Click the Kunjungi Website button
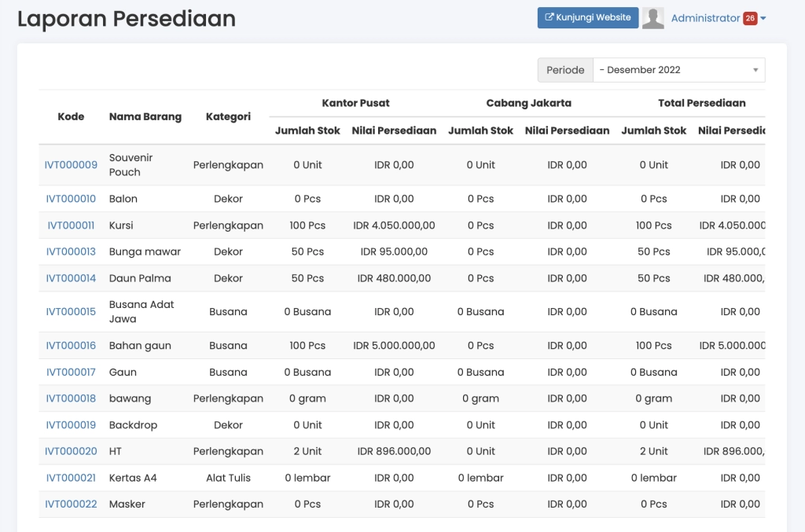Viewport: 805px width, 532px height. click(588, 18)
